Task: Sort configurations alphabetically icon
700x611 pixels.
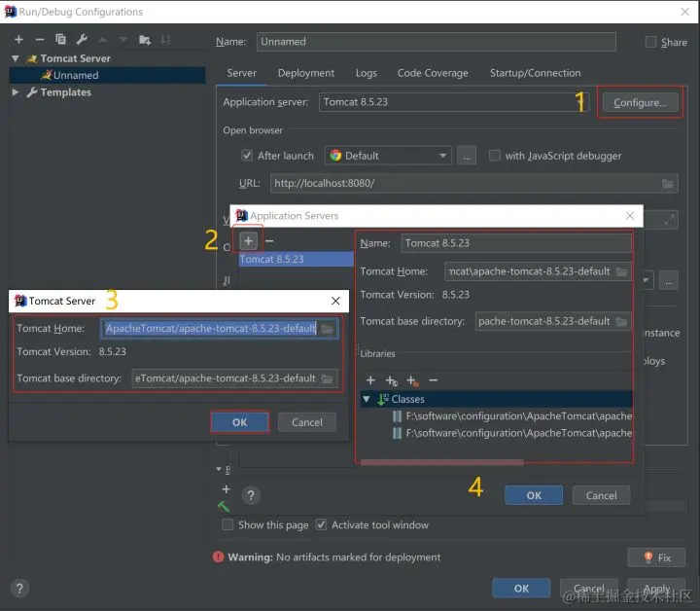Action: coord(165,39)
